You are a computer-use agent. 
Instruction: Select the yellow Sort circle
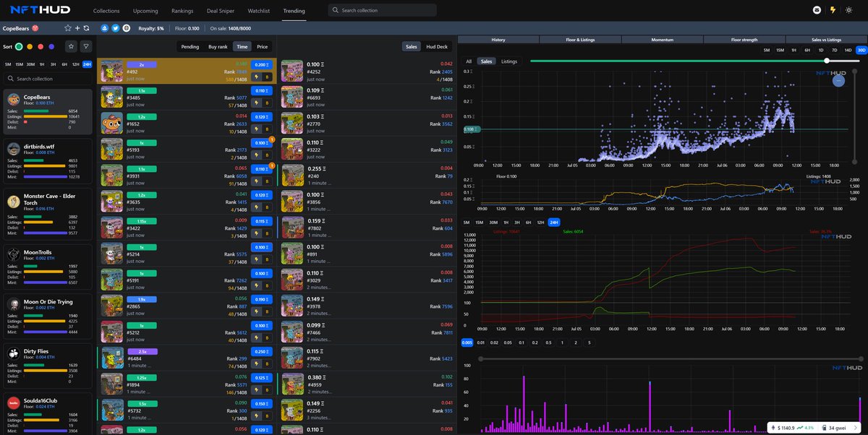30,46
